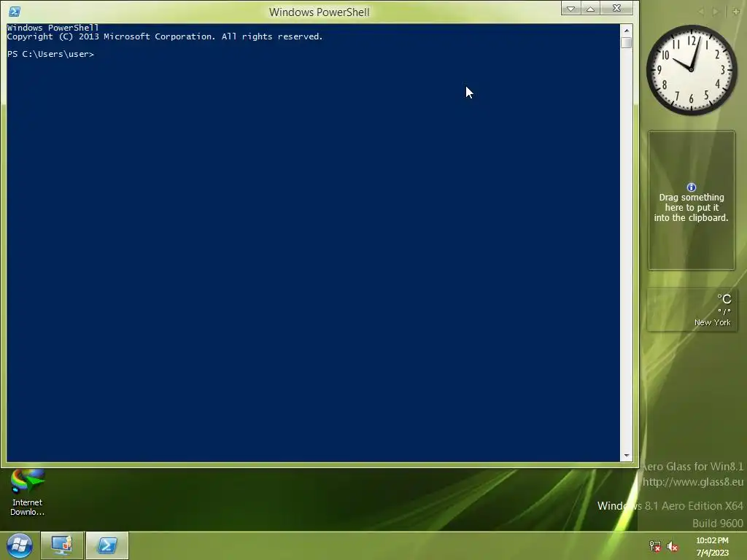Minimize the Windows PowerShell window
This screenshot has height=560, width=747.
570,9
